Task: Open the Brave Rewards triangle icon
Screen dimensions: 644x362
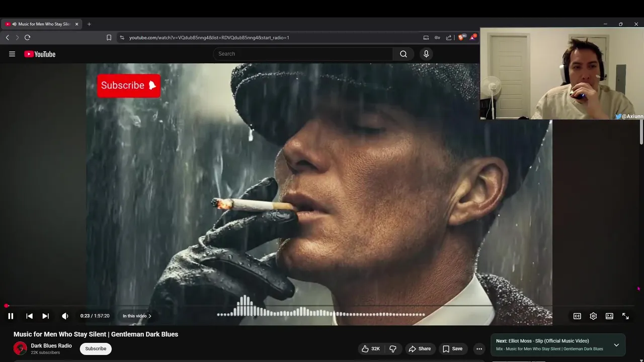Action: click(472, 37)
